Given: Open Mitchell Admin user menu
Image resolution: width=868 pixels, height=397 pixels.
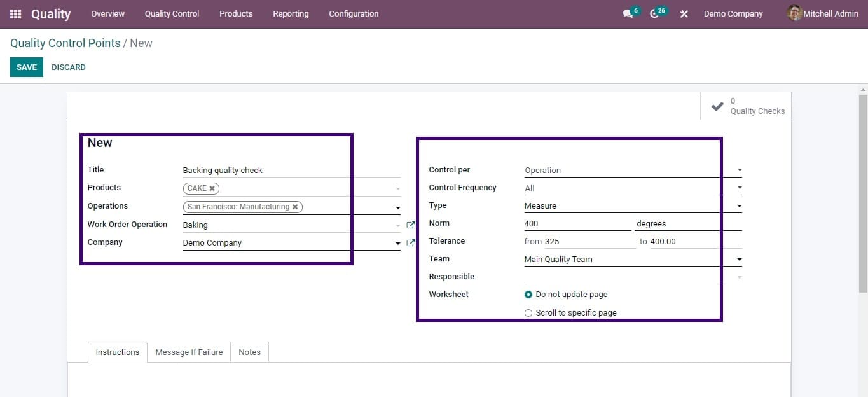Looking at the screenshot, I should (x=823, y=13).
